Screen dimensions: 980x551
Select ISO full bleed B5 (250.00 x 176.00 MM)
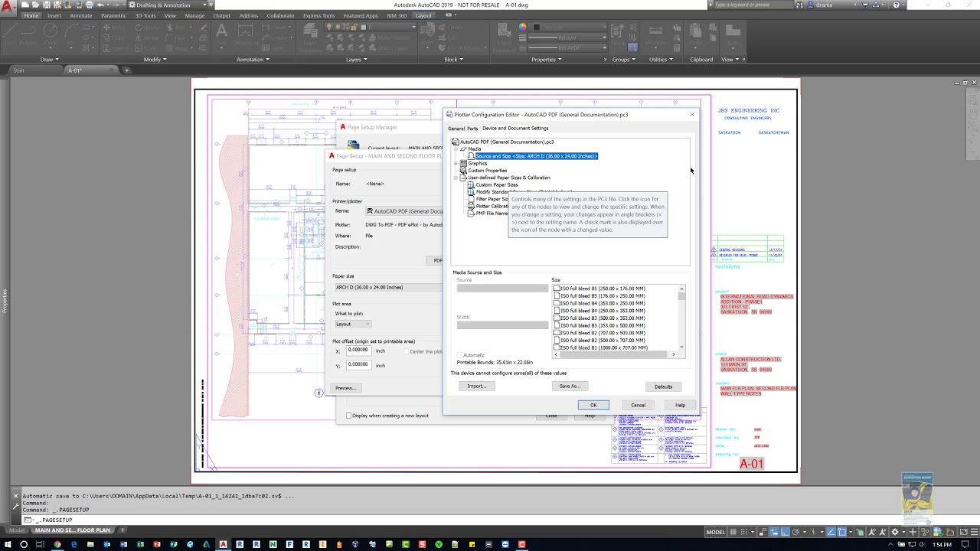(x=602, y=289)
